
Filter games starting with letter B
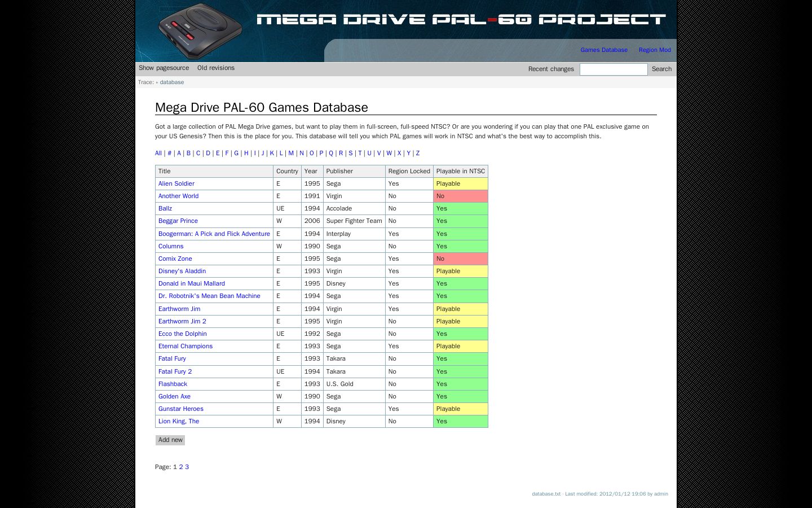pyautogui.click(x=188, y=154)
